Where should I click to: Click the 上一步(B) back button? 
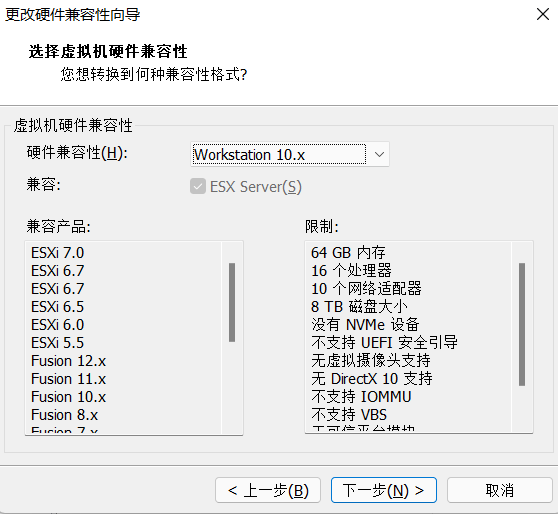[268, 490]
